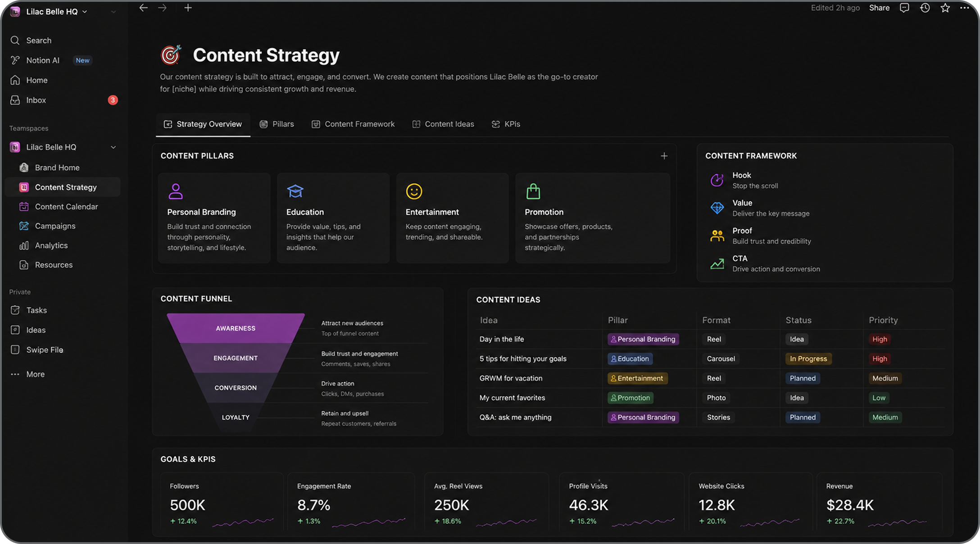Click the Personal Branding person icon
The height and width of the screenshot is (544, 980).
(175, 191)
